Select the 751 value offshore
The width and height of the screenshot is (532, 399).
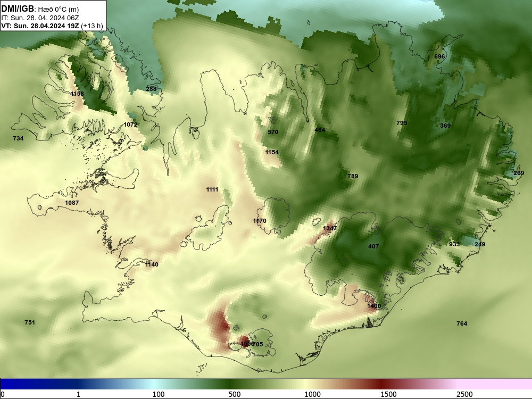(30, 323)
